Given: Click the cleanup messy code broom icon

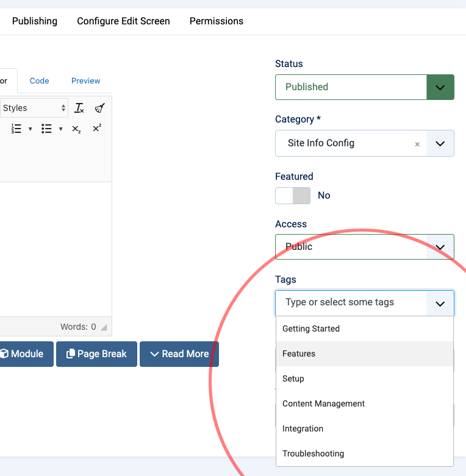Looking at the screenshot, I should [99, 108].
